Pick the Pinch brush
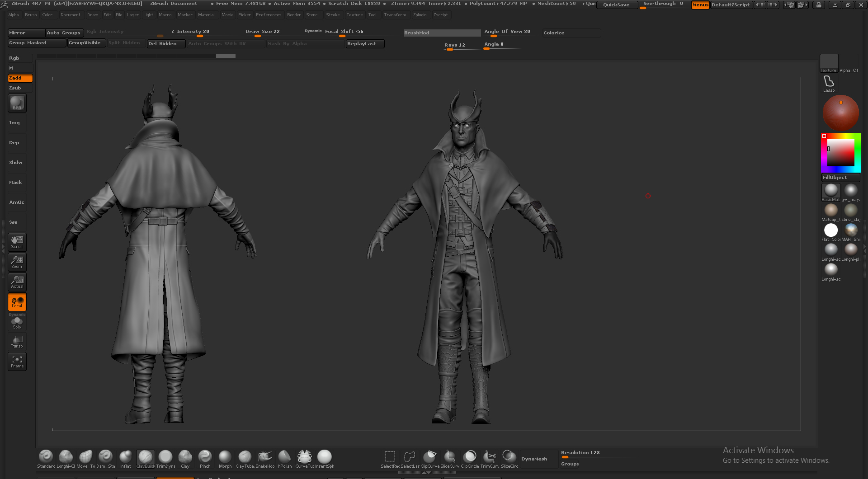This screenshot has width=868, height=479. coord(205,459)
